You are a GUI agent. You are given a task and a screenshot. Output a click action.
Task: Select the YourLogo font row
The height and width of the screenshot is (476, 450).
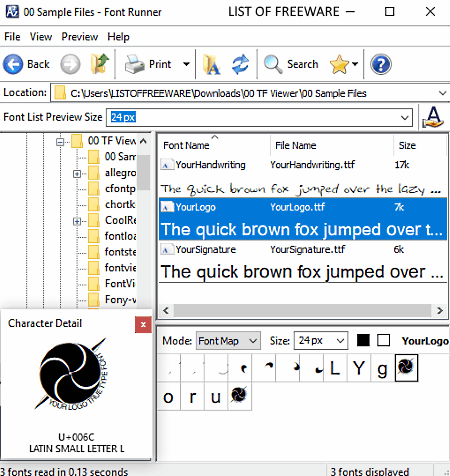303,219
